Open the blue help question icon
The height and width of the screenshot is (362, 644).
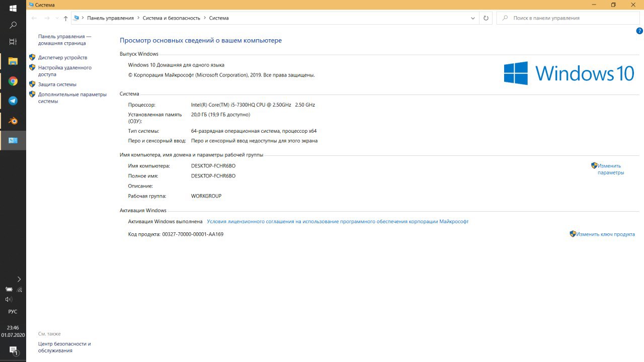click(639, 31)
